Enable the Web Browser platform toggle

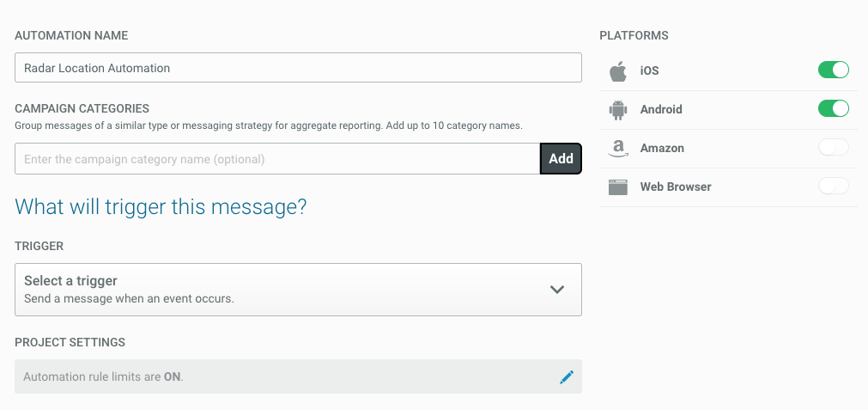[833, 187]
